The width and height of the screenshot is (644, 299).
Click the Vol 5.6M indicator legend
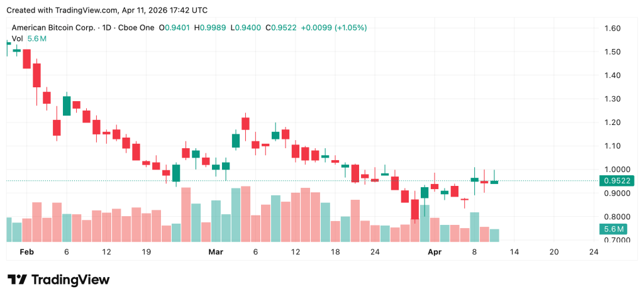tap(30, 39)
